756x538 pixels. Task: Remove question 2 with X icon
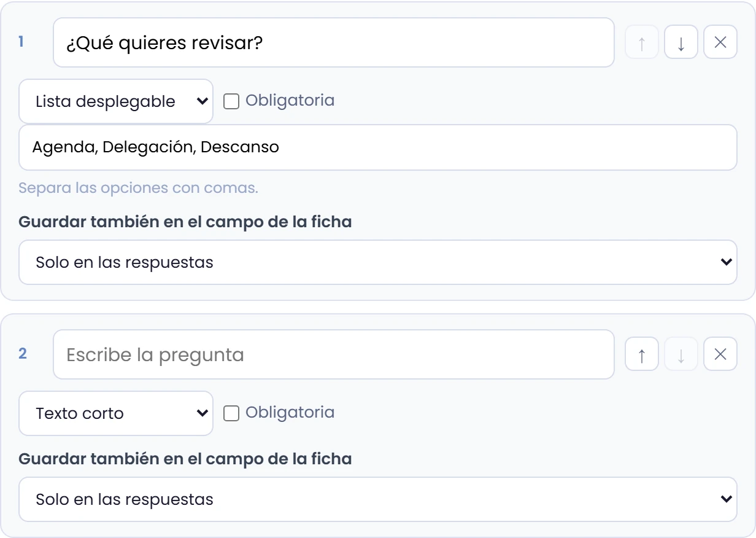tap(720, 354)
